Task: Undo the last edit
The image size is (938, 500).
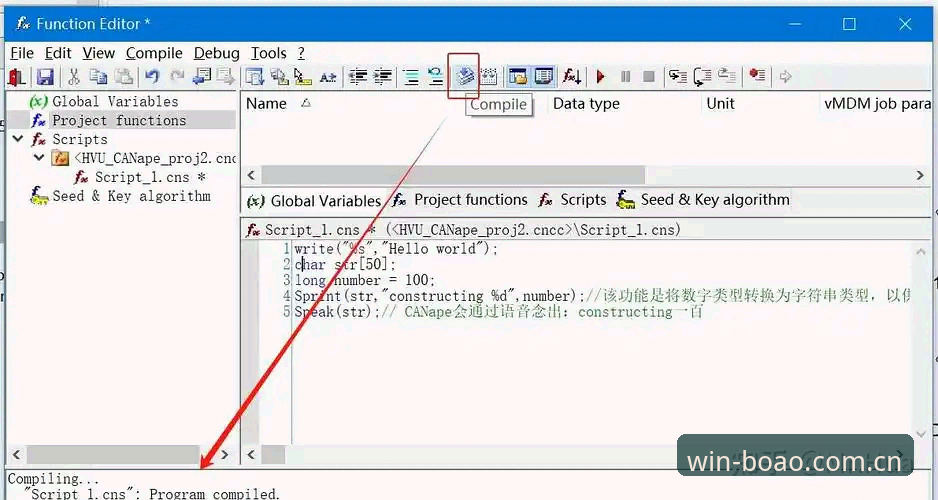Action: [x=153, y=77]
